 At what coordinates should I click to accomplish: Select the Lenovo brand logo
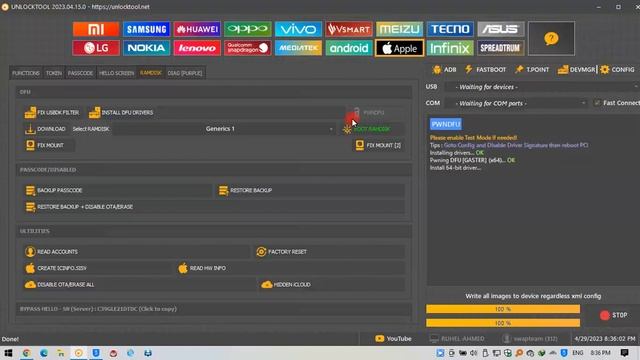(197, 48)
